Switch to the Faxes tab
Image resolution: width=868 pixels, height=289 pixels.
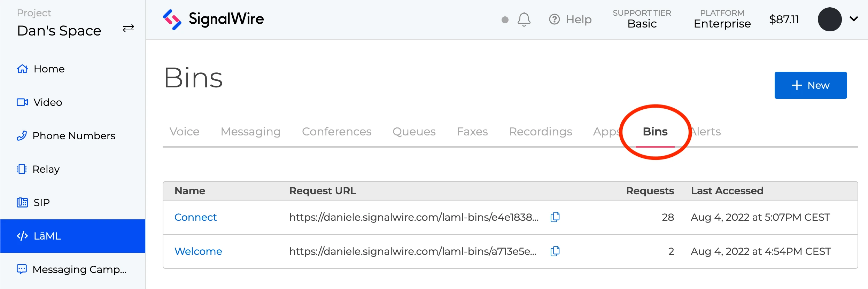pos(472,132)
